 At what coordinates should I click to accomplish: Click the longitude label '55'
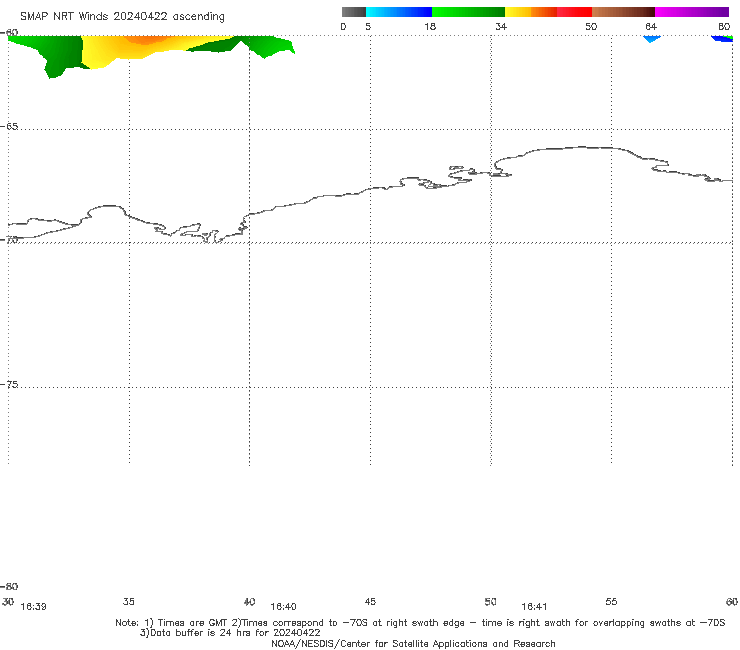612,602
